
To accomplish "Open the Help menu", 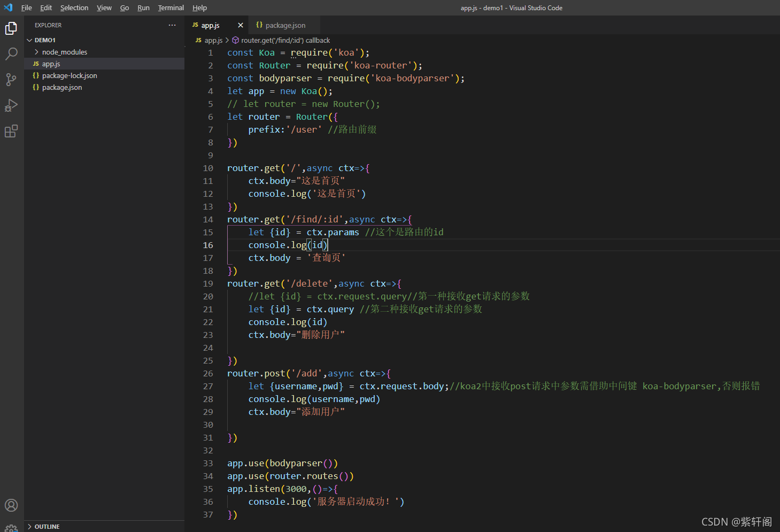I will pos(199,7).
